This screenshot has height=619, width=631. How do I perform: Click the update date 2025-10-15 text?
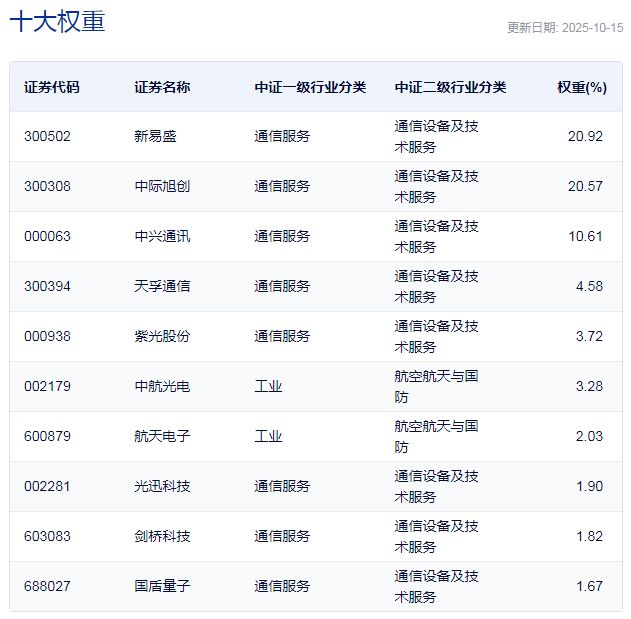click(565, 28)
